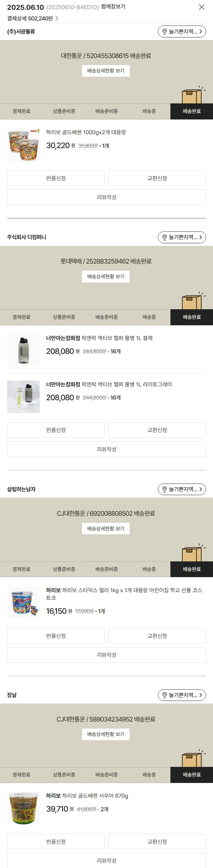This screenshot has width=213, height=868.
Task: Close the order detail page
Action: coord(202,7)
